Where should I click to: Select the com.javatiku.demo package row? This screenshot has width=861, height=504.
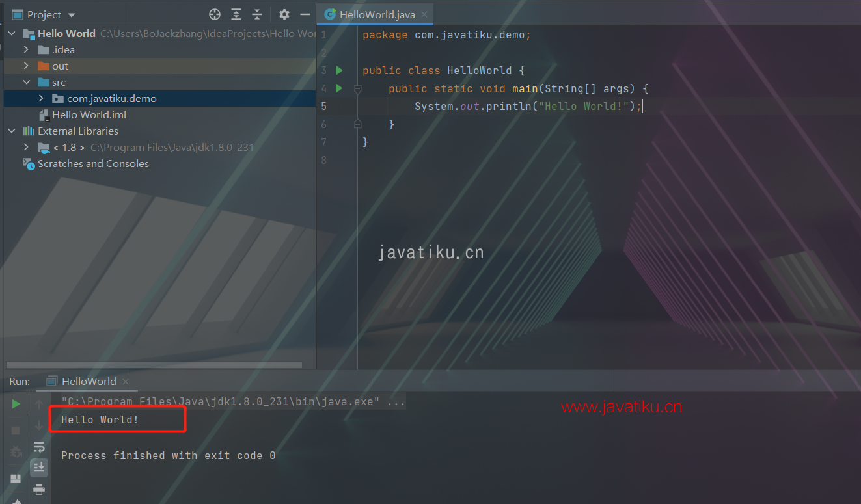click(160, 98)
